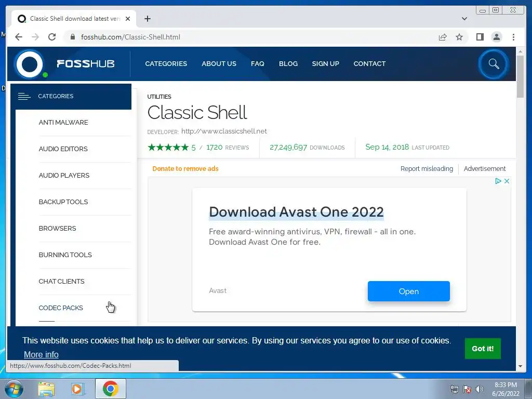Screen dimensions: 532x399
Task: Click the AdChoices triangle icon
Action: 498,181
